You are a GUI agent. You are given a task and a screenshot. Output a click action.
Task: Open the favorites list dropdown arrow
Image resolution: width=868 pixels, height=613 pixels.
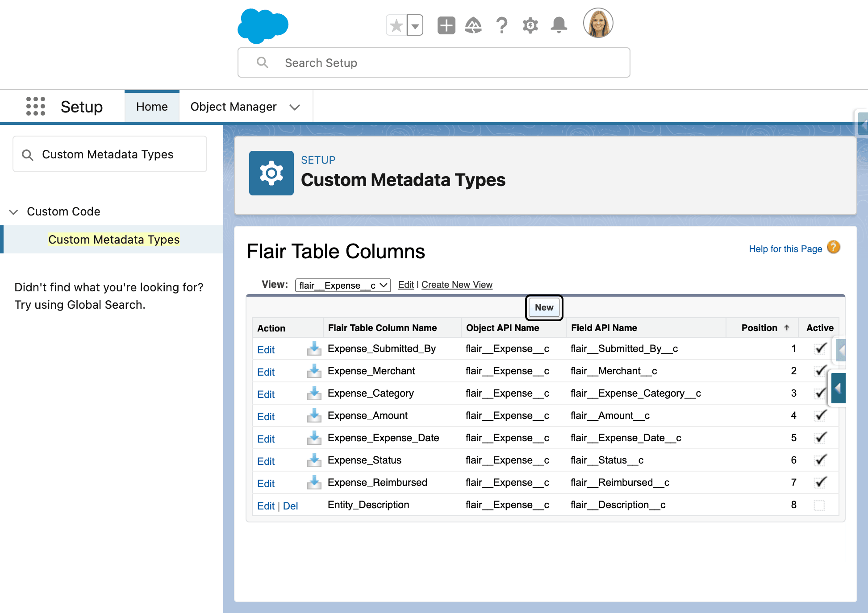tap(415, 25)
